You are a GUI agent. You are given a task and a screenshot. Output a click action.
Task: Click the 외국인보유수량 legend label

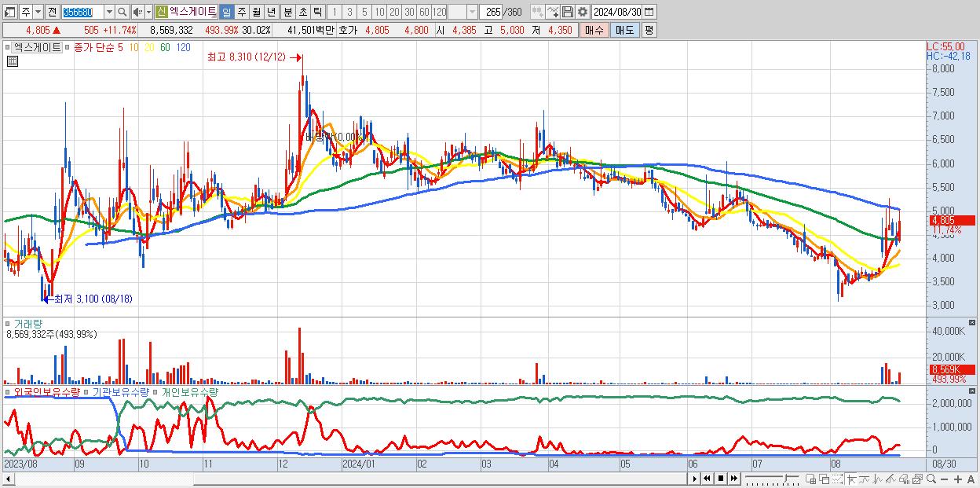(47, 391)
